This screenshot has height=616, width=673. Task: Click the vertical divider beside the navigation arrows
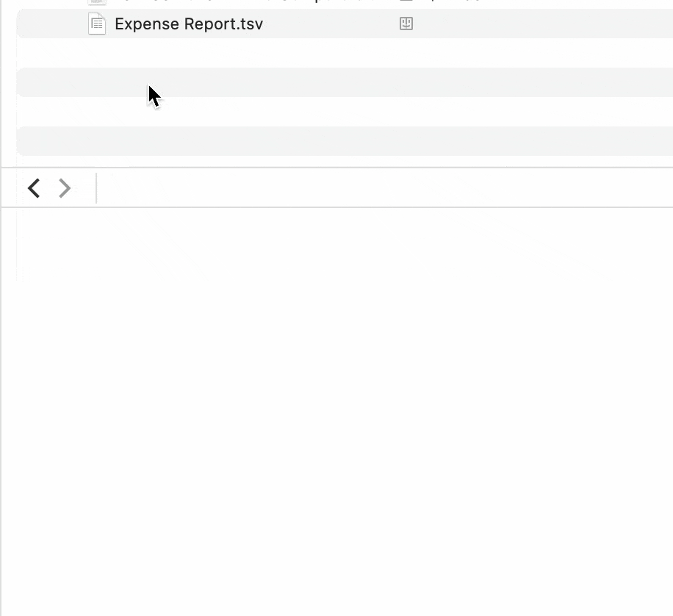pyautogui.click(x=96, y=188)
